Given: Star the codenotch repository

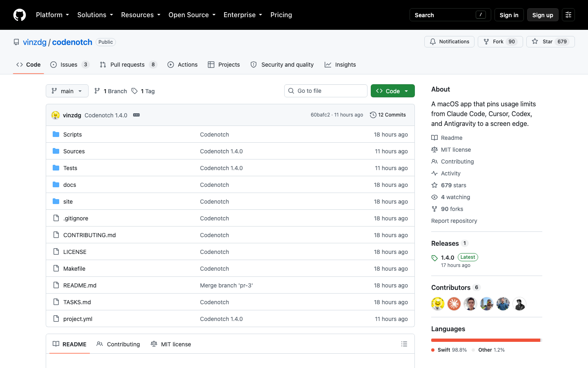Looking at the screenshot, I should point(550,42).
